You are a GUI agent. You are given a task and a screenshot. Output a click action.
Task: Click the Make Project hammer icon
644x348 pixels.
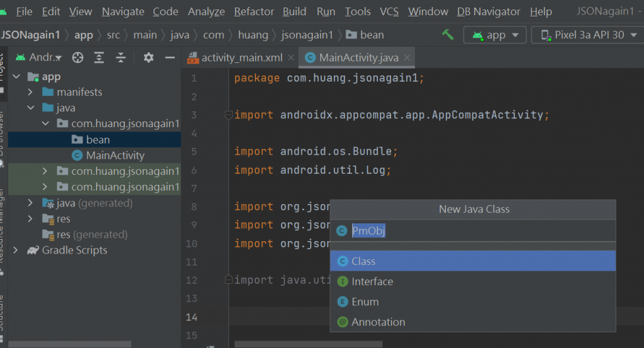pos(448,35)
